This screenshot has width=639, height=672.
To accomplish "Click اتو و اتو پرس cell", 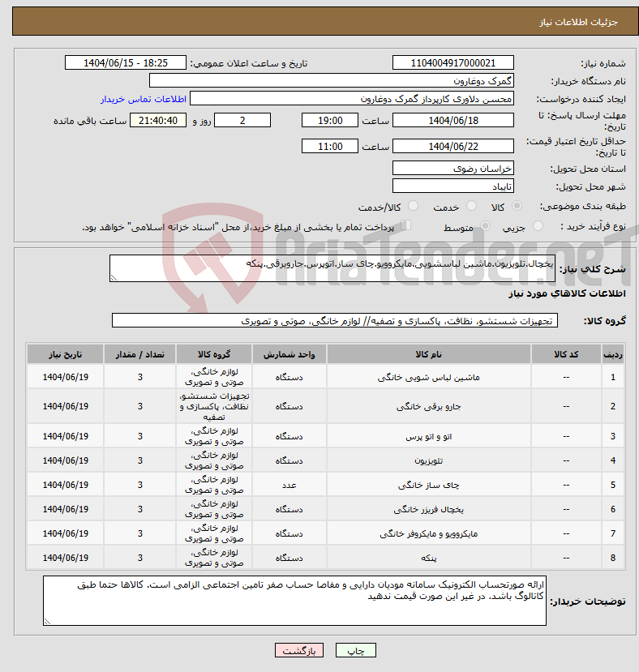I will 429,436.
